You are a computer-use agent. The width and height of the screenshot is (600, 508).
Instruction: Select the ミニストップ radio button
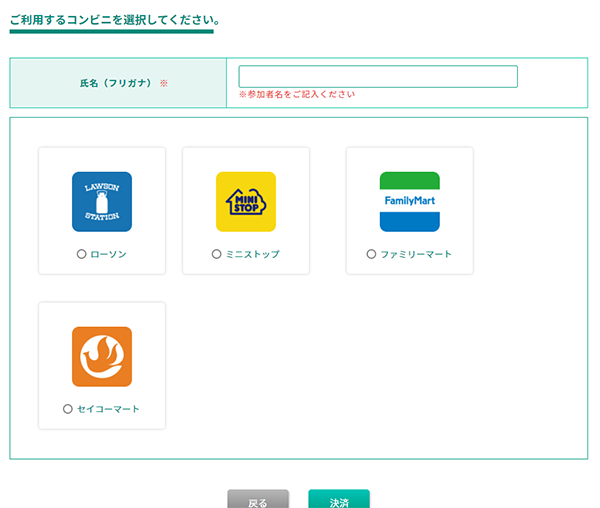point(217,254)
